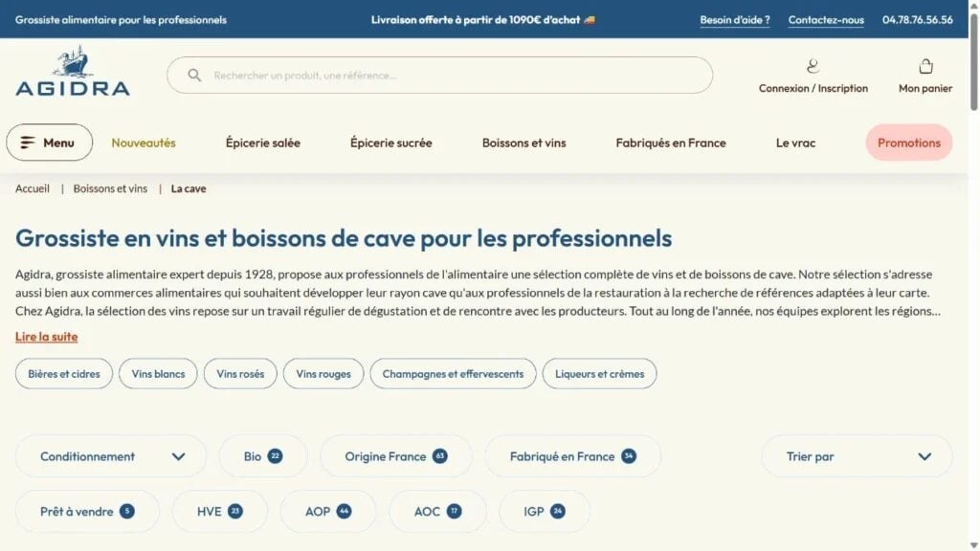
Task: Click the user account icon
Action: [813, 66]
